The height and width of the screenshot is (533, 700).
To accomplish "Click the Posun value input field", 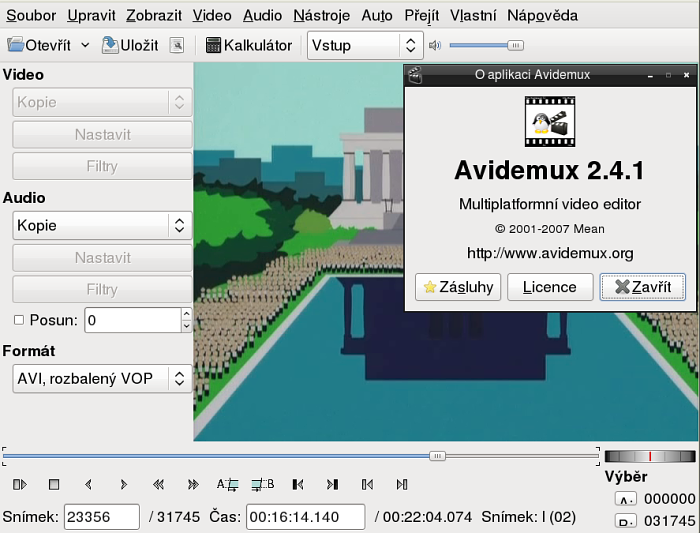I will point(133,320).
